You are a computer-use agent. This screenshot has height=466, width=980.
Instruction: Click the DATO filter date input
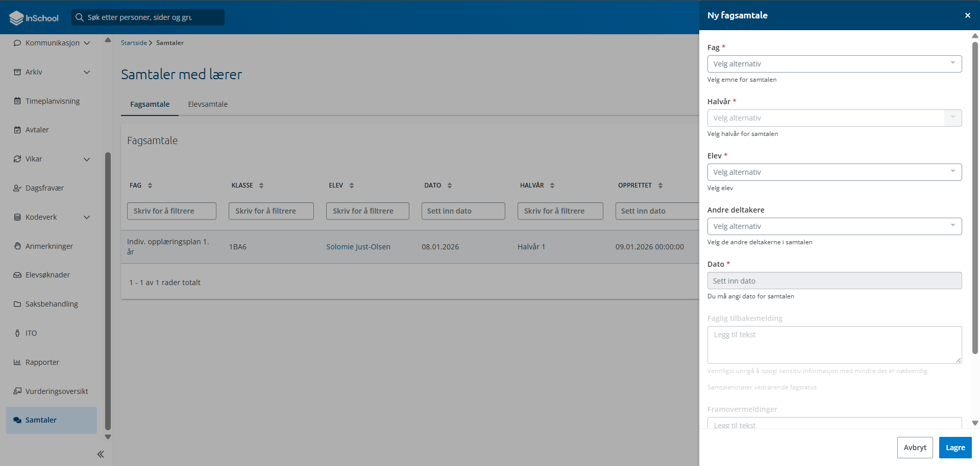463,211
